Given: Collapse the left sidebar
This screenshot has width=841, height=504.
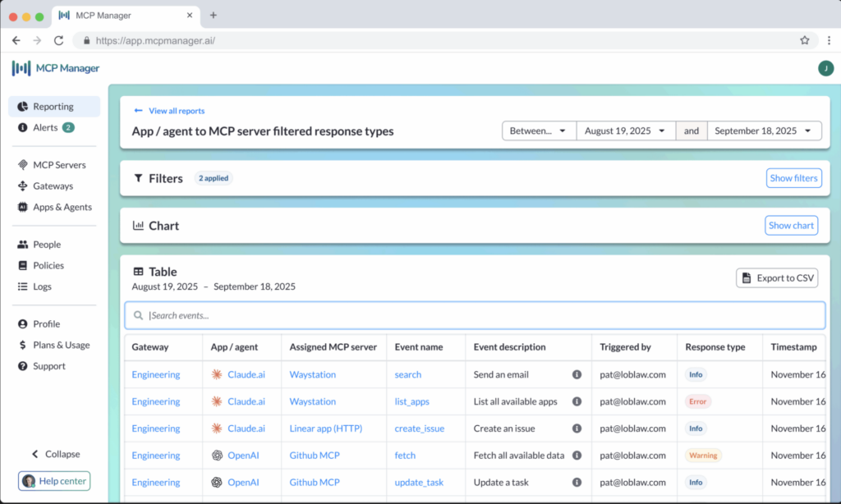Looking at the screenshot, I should [x=56, y=454].
